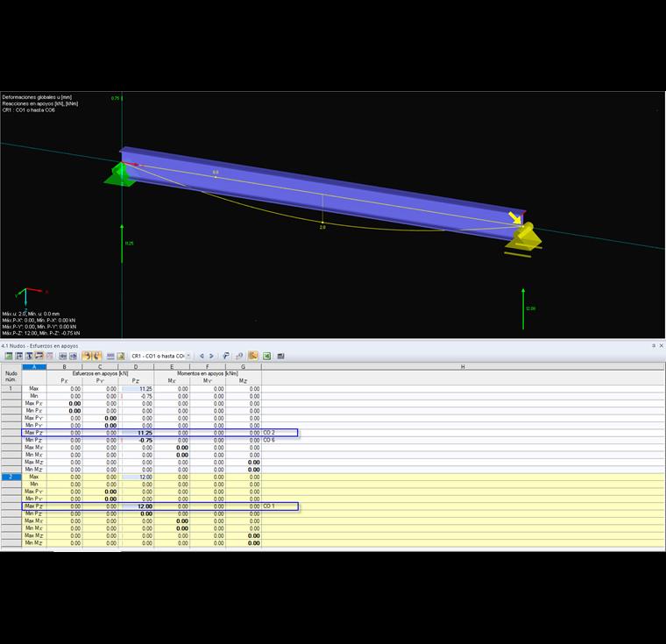Click the Momentos en apoyos [kNm] header
Image resolution: width=666 pixels, height=644 pixels.
point(208,373)
